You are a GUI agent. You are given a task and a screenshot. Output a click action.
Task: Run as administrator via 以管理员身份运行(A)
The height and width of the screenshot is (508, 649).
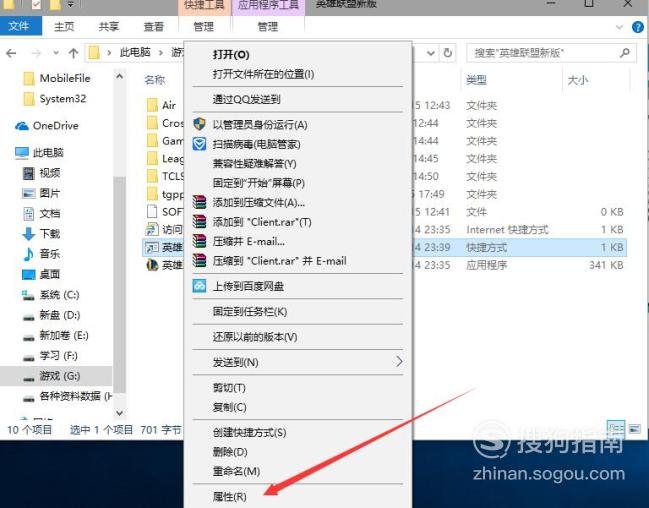(x=260, y=125)
